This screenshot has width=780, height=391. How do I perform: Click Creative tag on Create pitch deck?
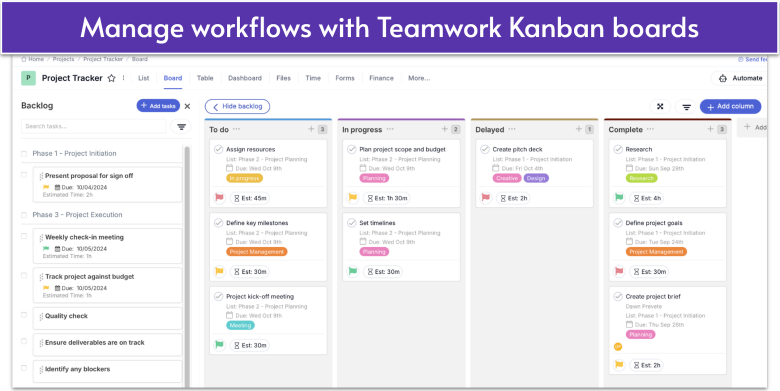pyautogui.click(x=507, y=178)
